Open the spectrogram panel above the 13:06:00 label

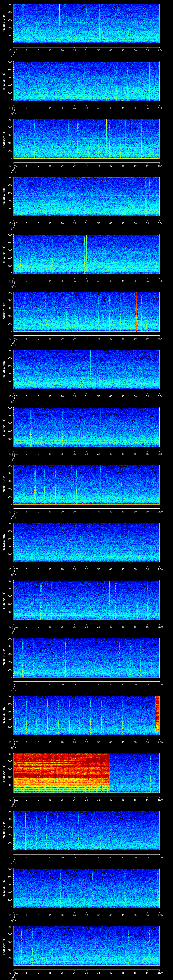pos(87,312)
